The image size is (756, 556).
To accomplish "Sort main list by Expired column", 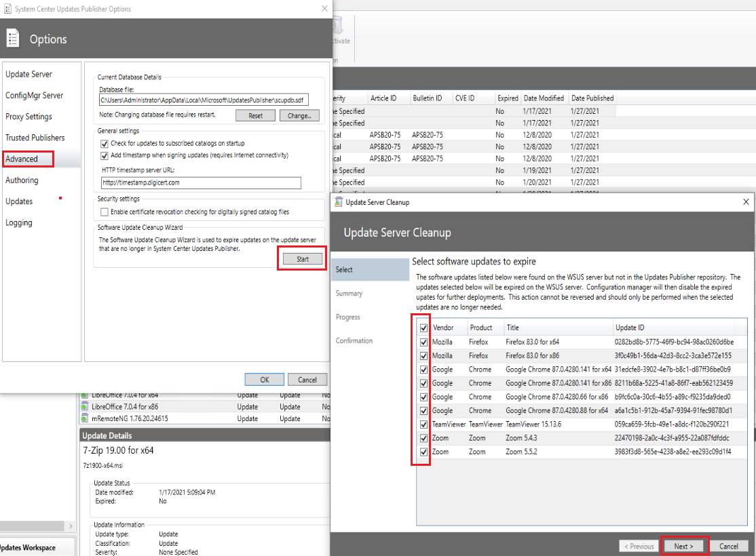I will click(508, 98).
